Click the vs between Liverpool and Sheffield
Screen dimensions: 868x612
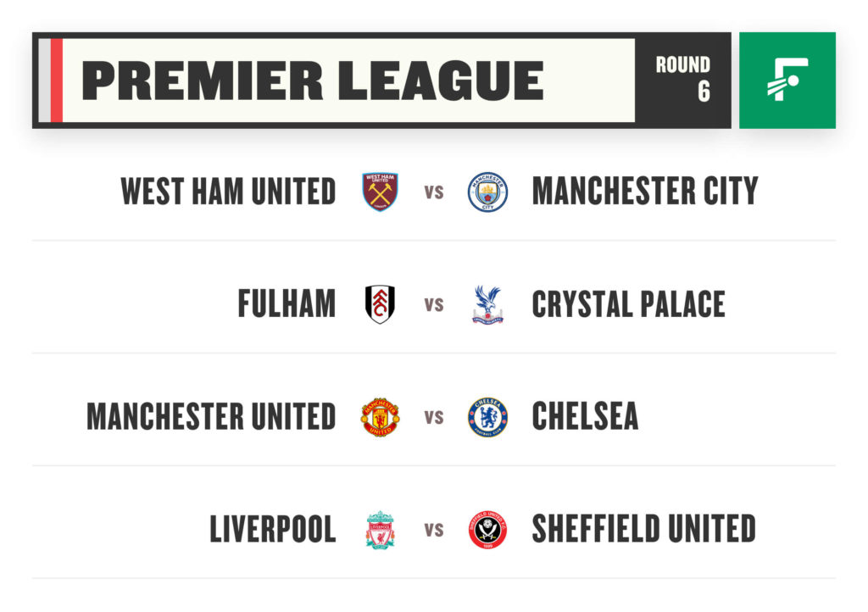[x=434, y=530]
